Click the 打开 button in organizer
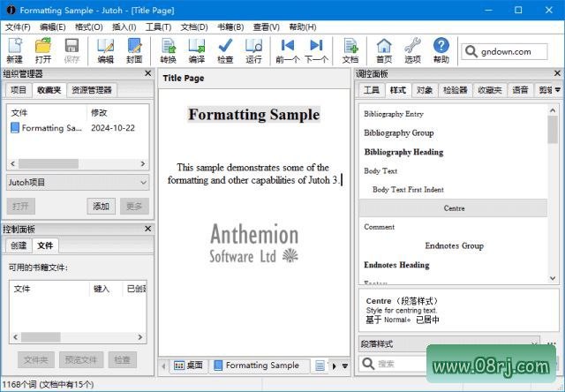 (20, 206)
